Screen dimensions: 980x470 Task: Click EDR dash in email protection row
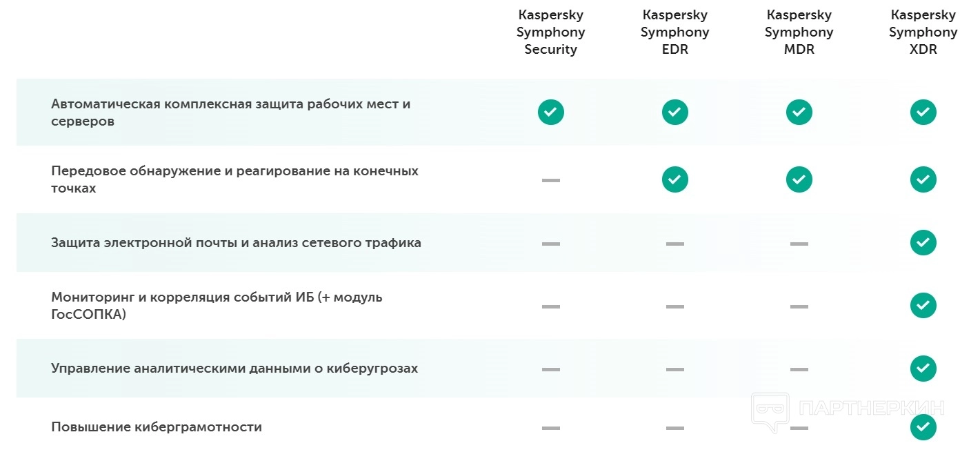(674, 244)
